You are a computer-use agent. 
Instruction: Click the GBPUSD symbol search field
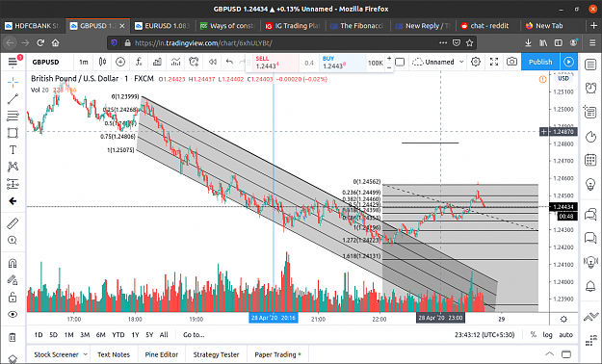click(45, 62)
